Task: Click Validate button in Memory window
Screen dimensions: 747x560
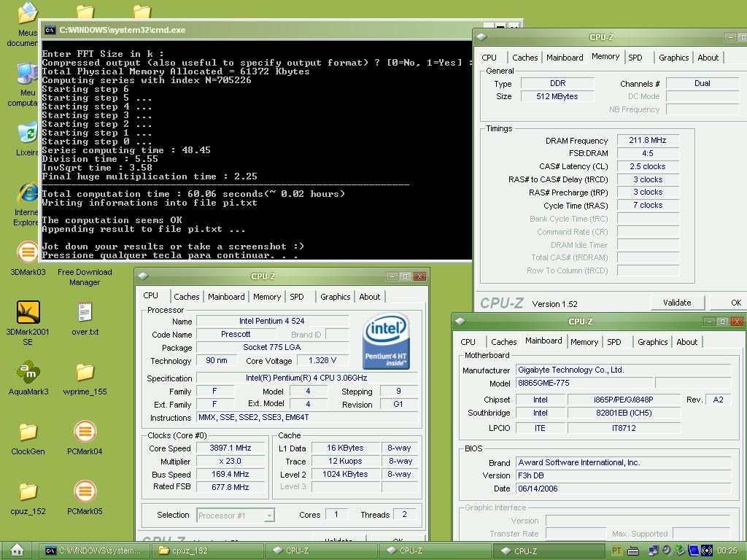Action: (677, 303)
